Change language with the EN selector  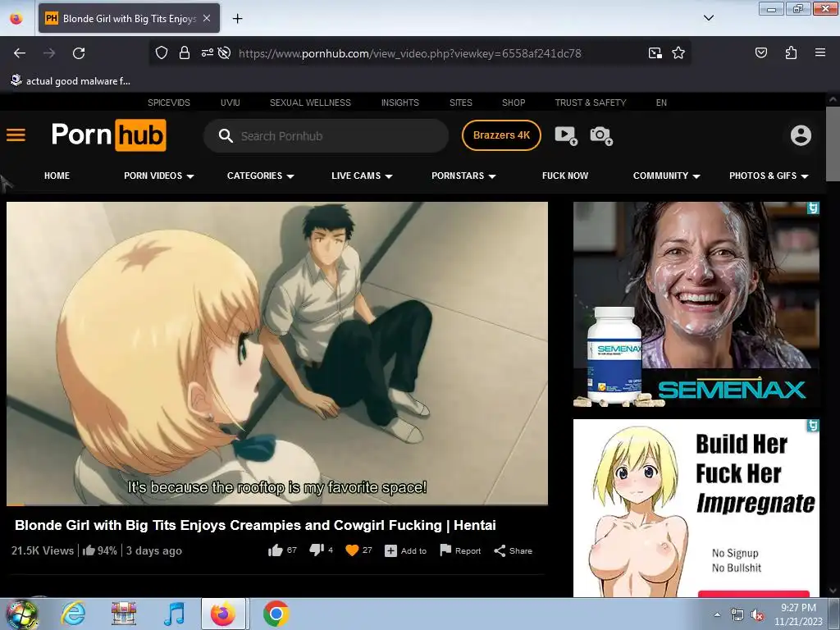point(661,103)
